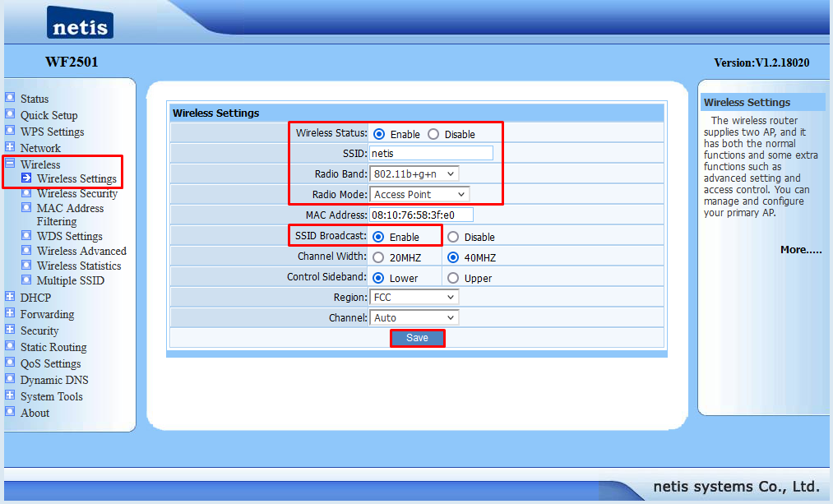833x504 pixels.
Task: Disable SSID Broadcast radio option
Action: point(453,237)
